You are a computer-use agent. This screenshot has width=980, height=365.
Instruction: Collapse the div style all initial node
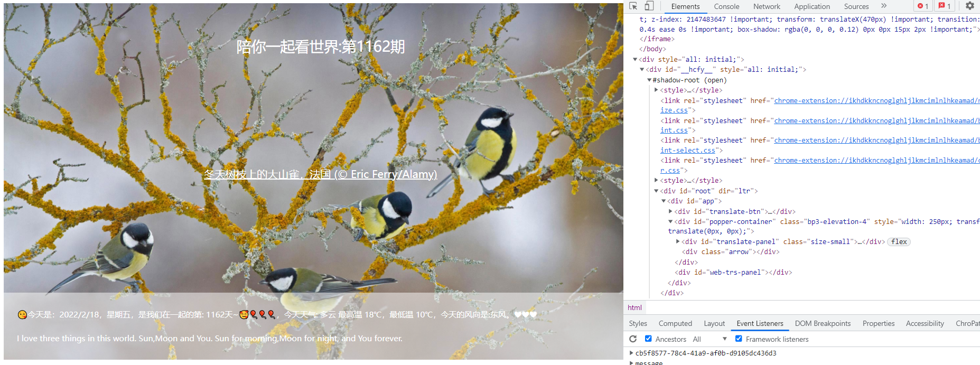point(635,60)
